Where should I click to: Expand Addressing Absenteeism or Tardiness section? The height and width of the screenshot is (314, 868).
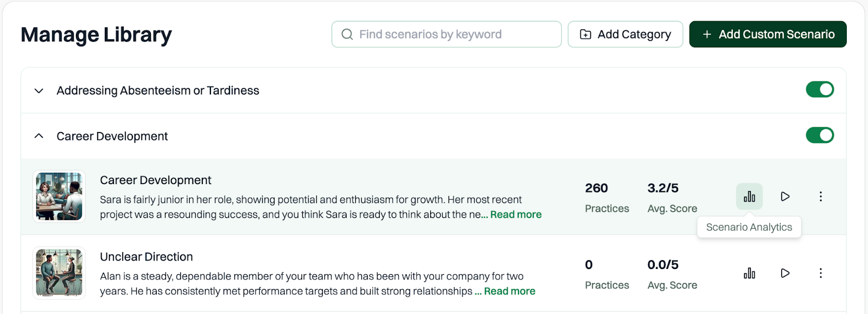coord(39,91)
